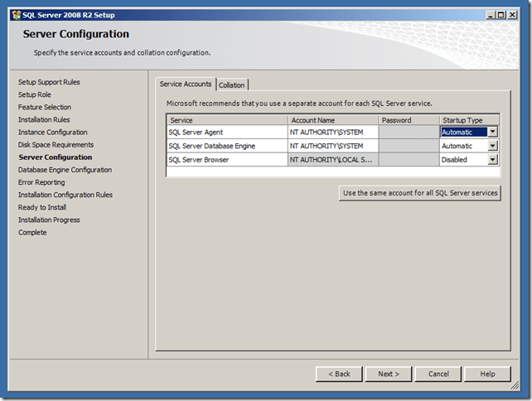532x401 pixels.
Task: Switch to the Collation tab
Action: pos(232,85)
